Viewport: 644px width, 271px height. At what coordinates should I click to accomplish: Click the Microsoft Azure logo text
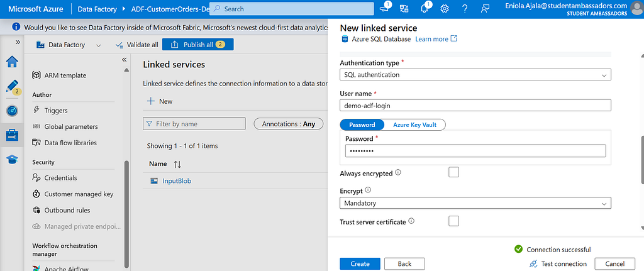[x=36, y=9]
